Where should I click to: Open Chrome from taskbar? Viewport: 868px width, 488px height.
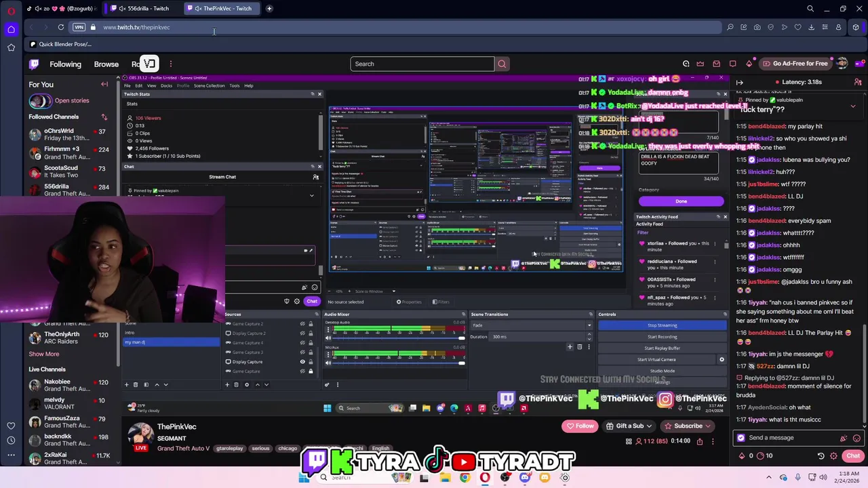click(465, 478)
